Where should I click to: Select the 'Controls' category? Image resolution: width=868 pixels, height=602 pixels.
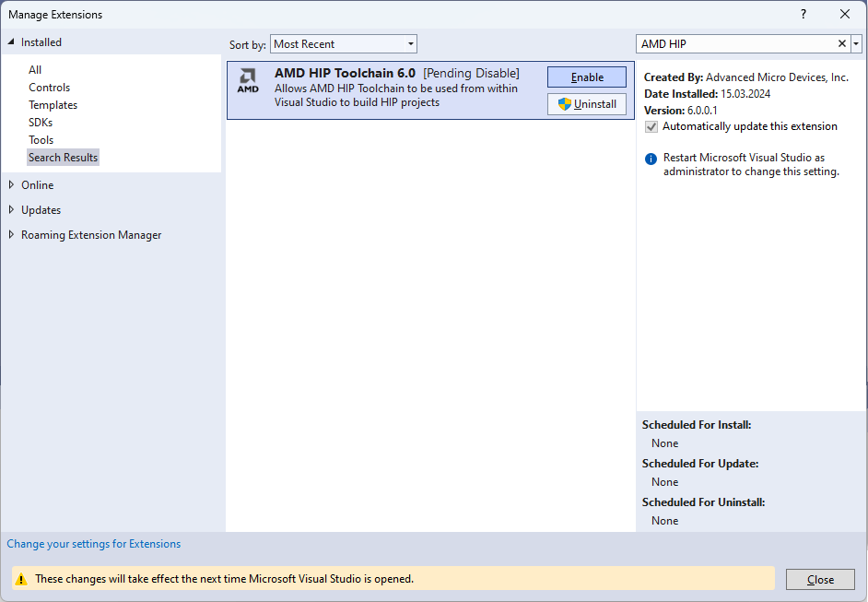[x=49, y=88]
